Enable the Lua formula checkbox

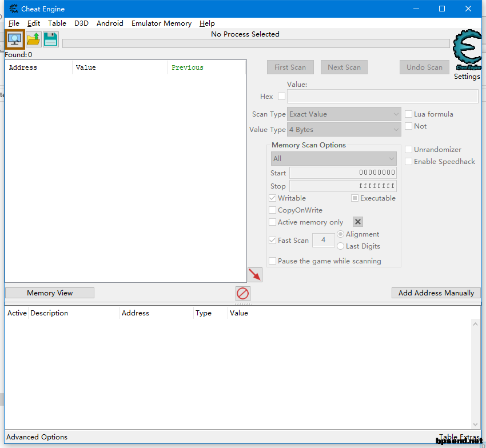coord(408,114)
